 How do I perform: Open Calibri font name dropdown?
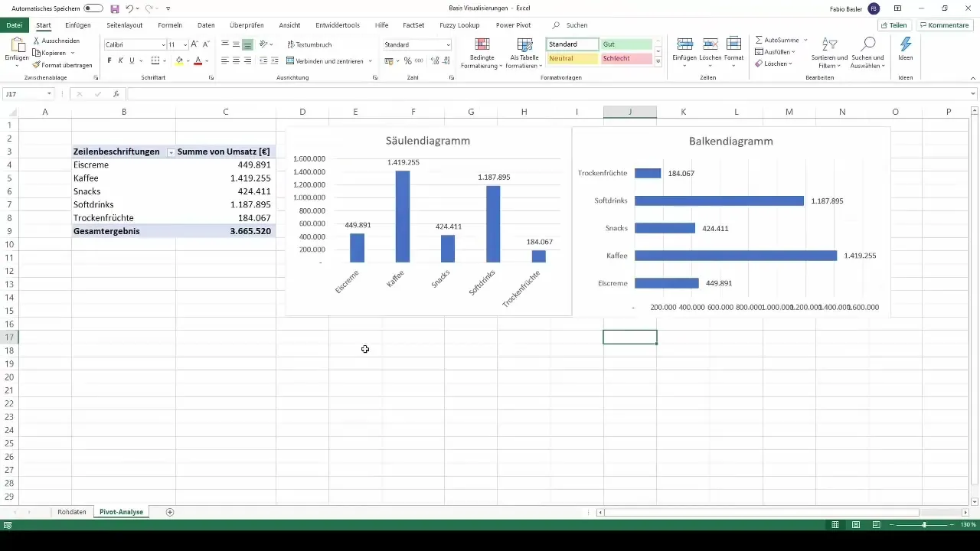pyautogui.click(x=163, y=45)
